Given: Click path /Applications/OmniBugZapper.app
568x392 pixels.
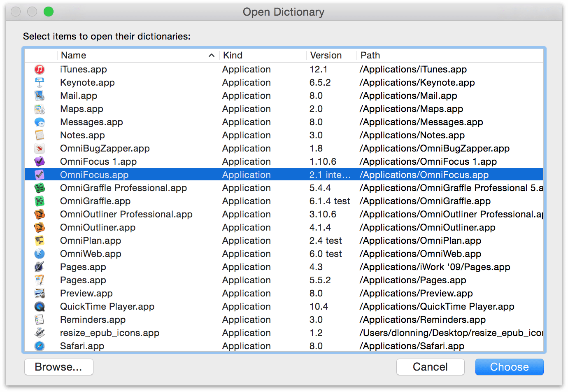Looking at the screenshot, I should pos(435,148).
